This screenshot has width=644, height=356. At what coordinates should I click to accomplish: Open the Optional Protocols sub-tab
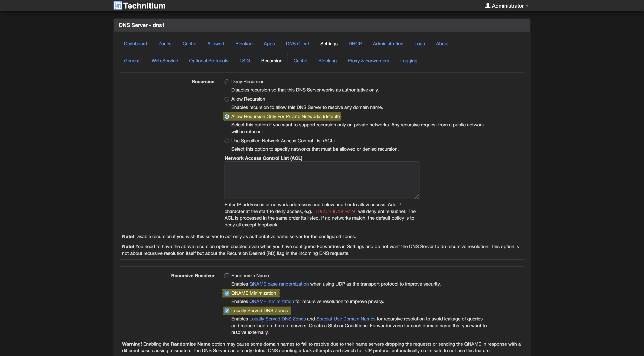[209, 61]
